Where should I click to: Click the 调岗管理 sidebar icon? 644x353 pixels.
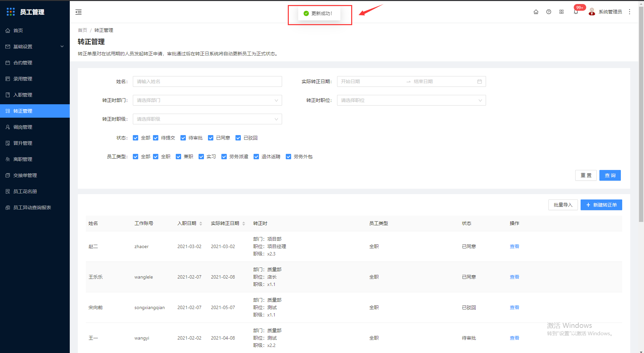pos(8,127)
